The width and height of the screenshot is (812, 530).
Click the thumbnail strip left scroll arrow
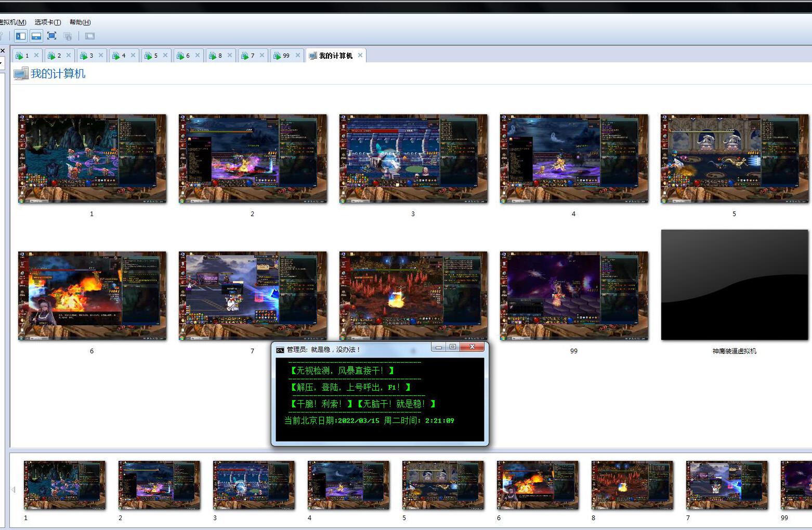click(14, 489)
